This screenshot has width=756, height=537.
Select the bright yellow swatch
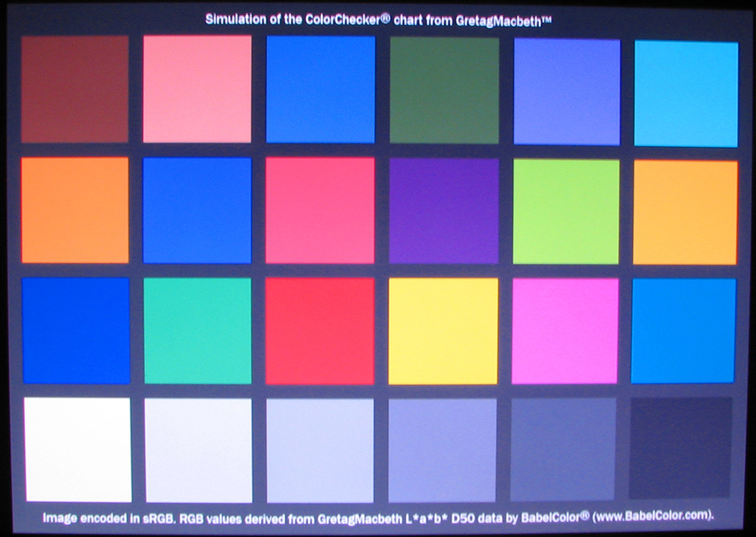(443, 331)
